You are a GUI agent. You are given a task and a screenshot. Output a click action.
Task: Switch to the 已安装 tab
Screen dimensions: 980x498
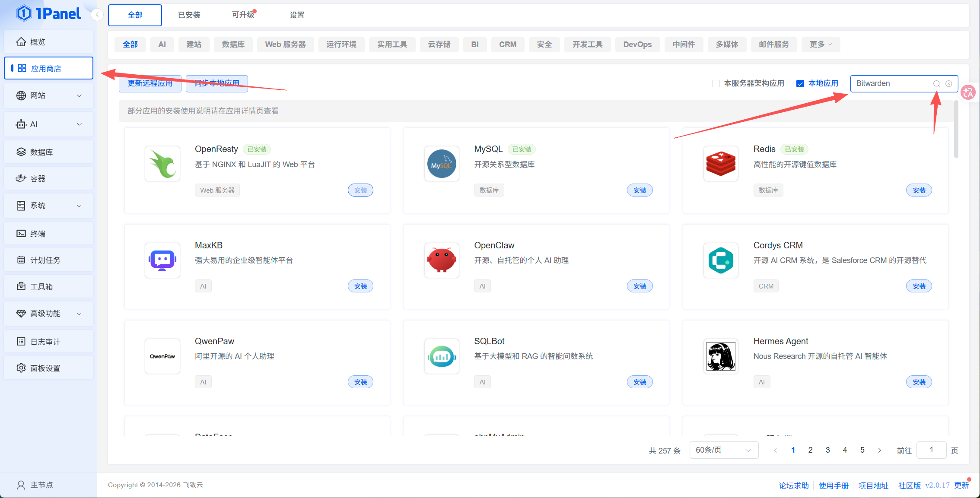(189, 15)
